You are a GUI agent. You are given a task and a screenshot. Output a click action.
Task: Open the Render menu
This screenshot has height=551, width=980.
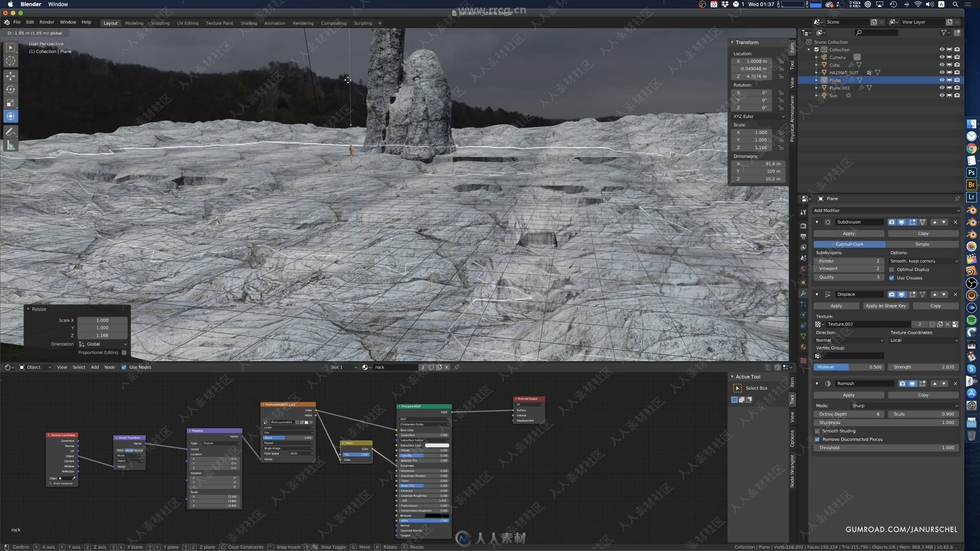point(47,22)
